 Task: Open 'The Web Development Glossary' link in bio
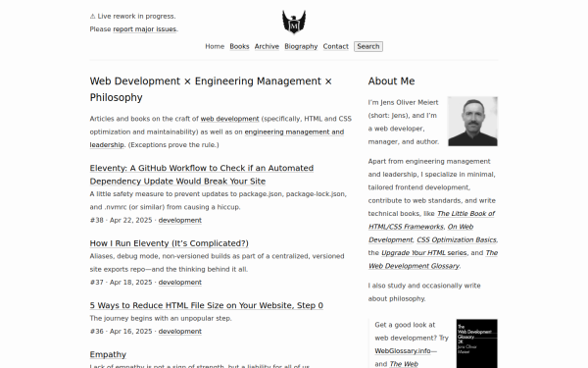tap(433, 259)
